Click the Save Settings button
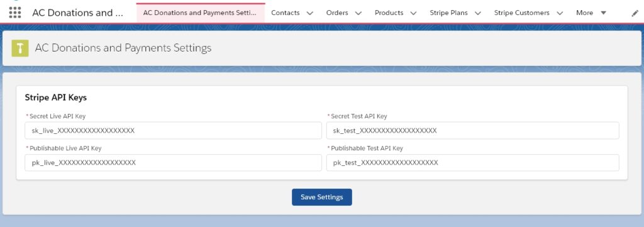Screen dimensions: 644x227 pyautogui.click(x=322, y=197)
